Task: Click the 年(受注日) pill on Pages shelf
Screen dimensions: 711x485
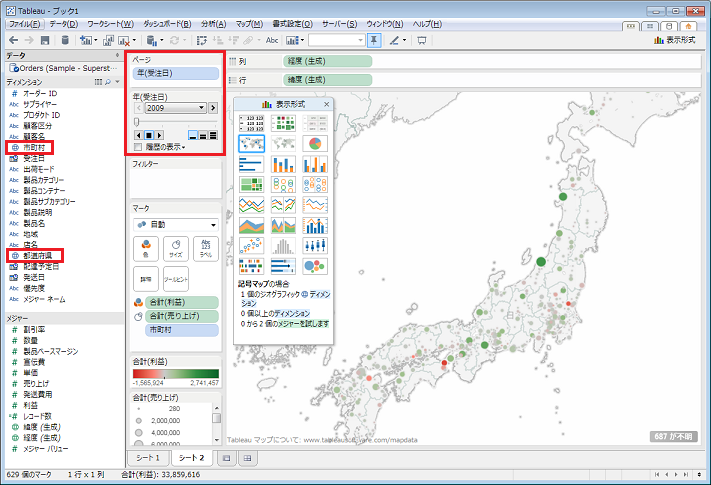Action: (176, 73)
